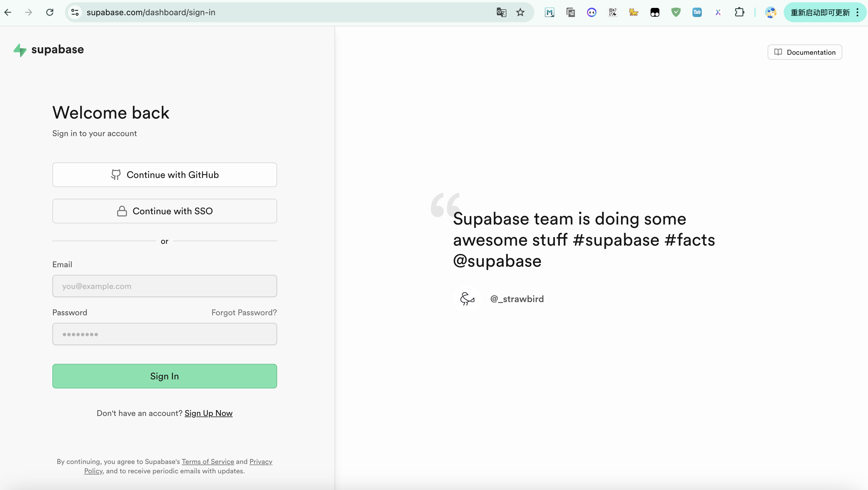This screenshot has height=490, width=868.
Task: Click the Forgot Password? link
Action: (x=244, y=312)
